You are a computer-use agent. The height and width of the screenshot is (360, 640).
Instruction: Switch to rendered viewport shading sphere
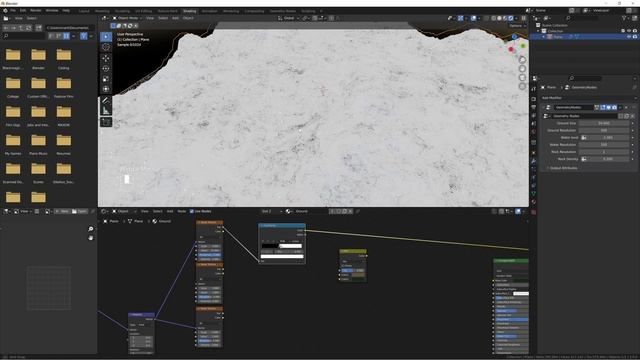point(511,18)
